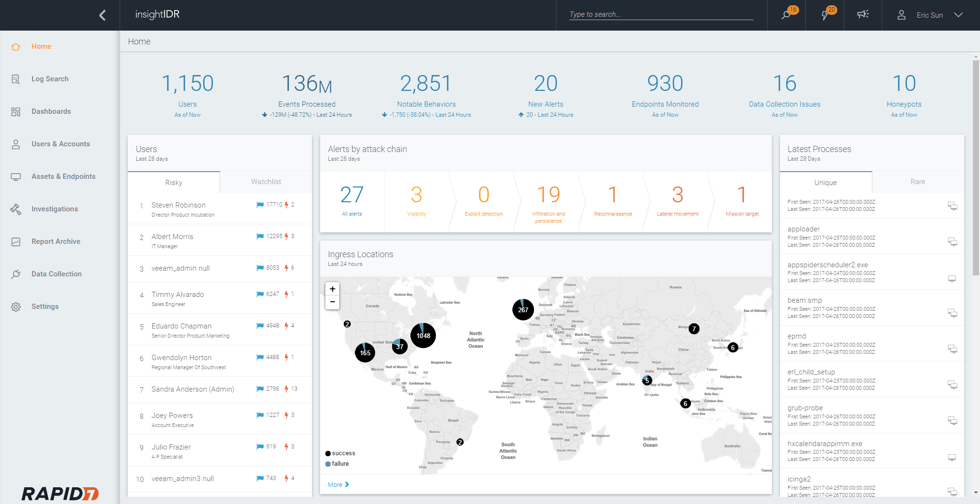980x504 pixels.
Task: Toggle the failure legend entry
Action: (x=340, y=463)
